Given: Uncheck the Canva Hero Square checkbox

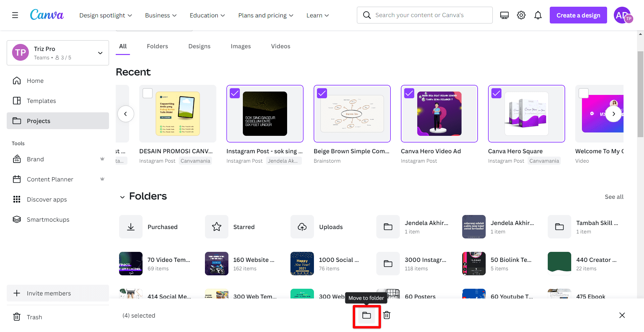Looking at the screenshot, I should [496, 93].
